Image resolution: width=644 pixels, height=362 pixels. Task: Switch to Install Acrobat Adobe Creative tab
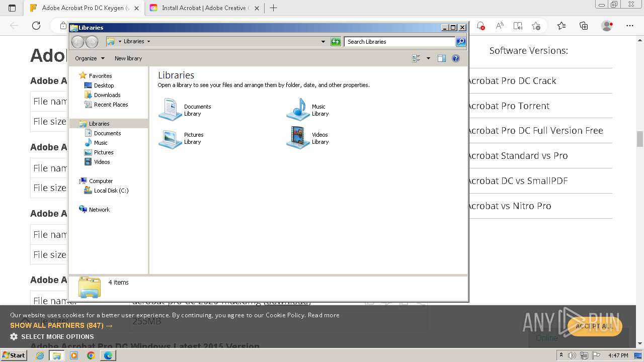click(203, 8)
